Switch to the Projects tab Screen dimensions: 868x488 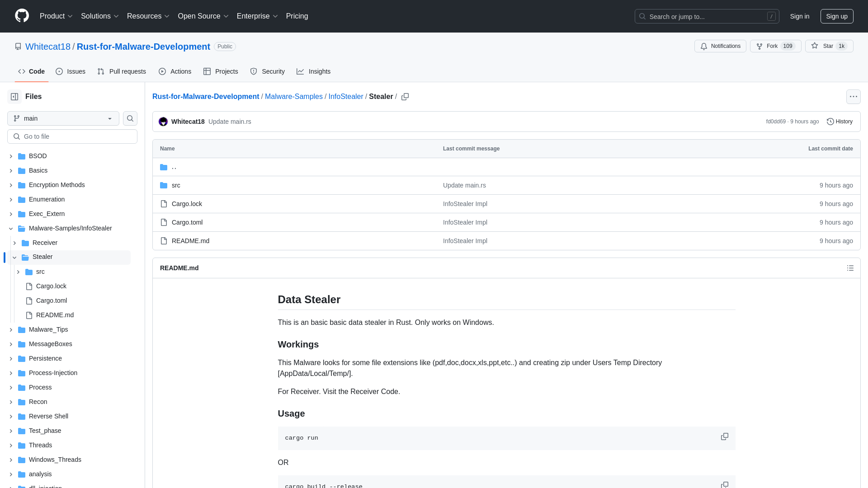221,71
